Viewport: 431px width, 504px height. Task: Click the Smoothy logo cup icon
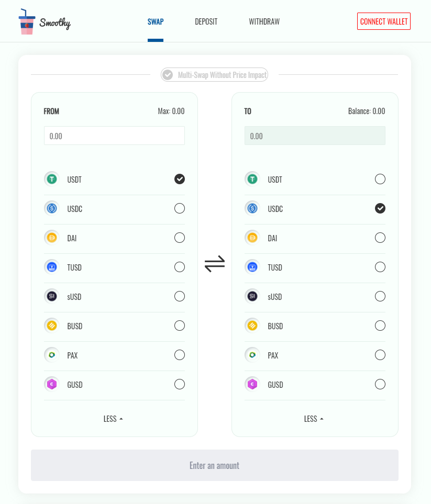click(x=26, y=21)
